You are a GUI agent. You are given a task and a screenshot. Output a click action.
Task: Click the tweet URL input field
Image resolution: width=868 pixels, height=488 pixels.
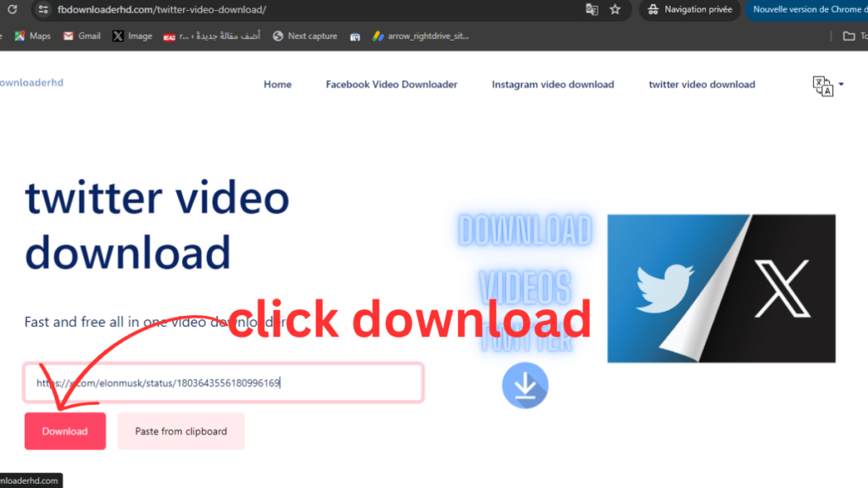224,382
